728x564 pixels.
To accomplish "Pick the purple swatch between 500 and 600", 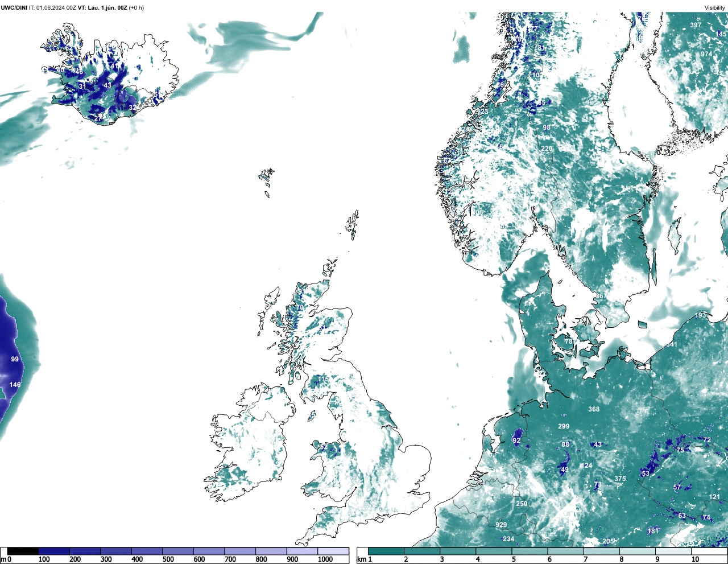I will 178,551.
